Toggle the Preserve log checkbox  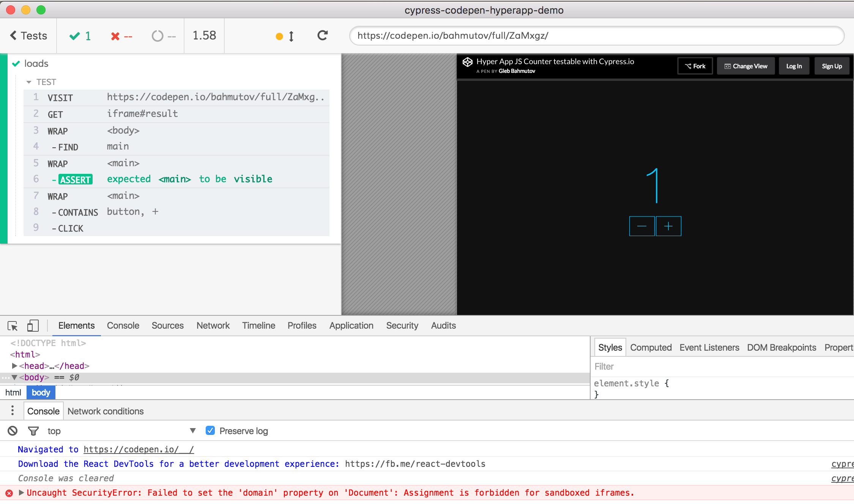pyautogui.click(x=210, y=430)
